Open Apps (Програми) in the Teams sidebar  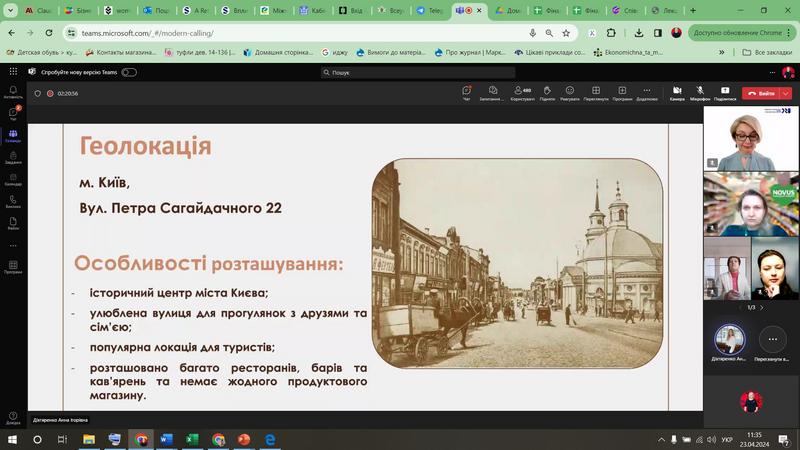pos(13,267)
